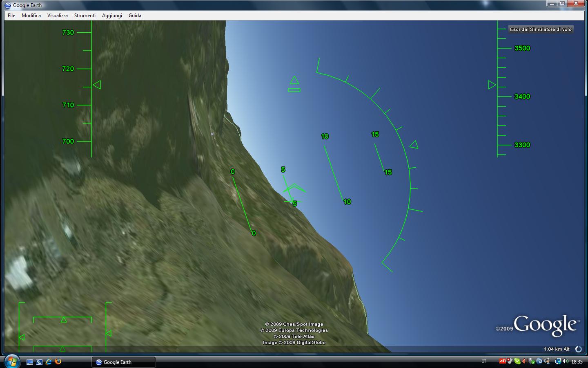Click the 2009 Europa Technologies attribution
The height and width of the screenshot is (368, 588).
(294, 330)
